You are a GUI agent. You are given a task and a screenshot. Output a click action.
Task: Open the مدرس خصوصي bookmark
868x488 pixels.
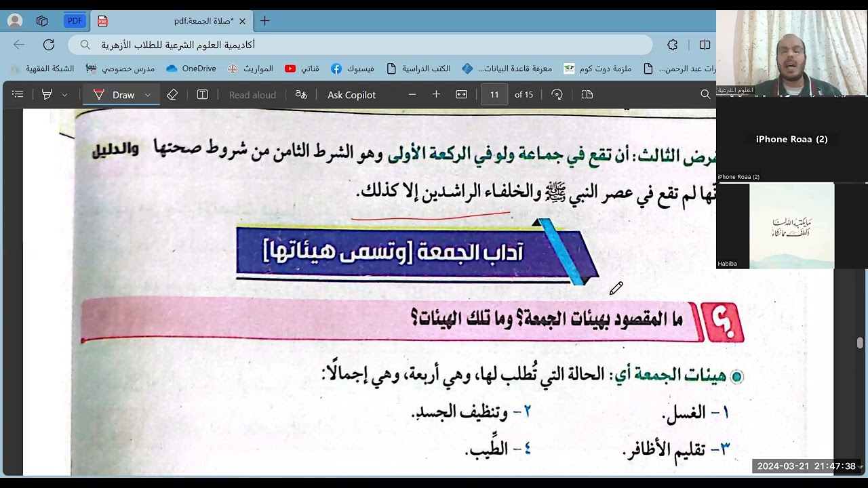click(x=120, y=68)
